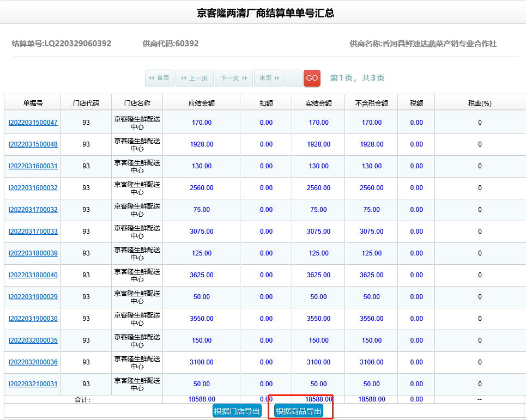Click 应结金额 value 170.00
Viewport: 526px width, 420px height.
click(x=202, y=123)
